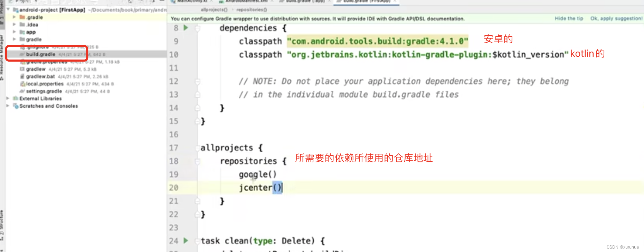644x252 pixels.
Task: Click Hide the tip link
Action: pos(569,18)
